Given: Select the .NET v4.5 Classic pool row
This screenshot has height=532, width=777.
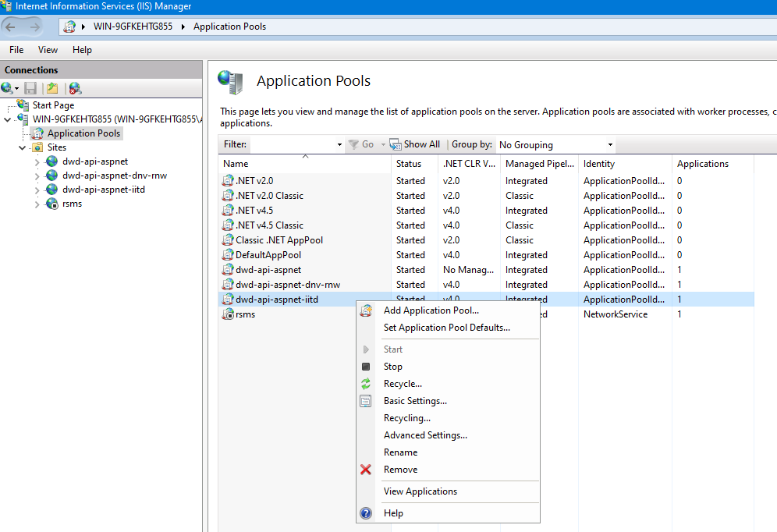Looking at the screenshot, I should [x=486, y=225].
